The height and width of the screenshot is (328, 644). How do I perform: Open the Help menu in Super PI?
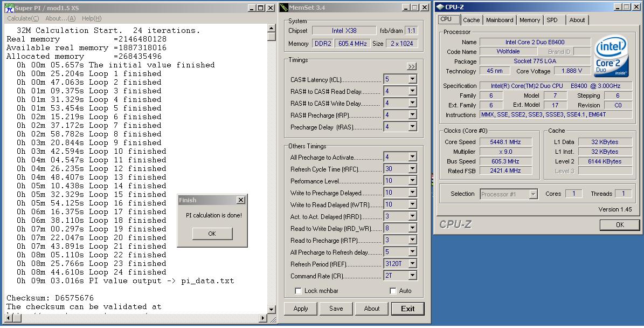pyautogui.click(x=92, y=18)
